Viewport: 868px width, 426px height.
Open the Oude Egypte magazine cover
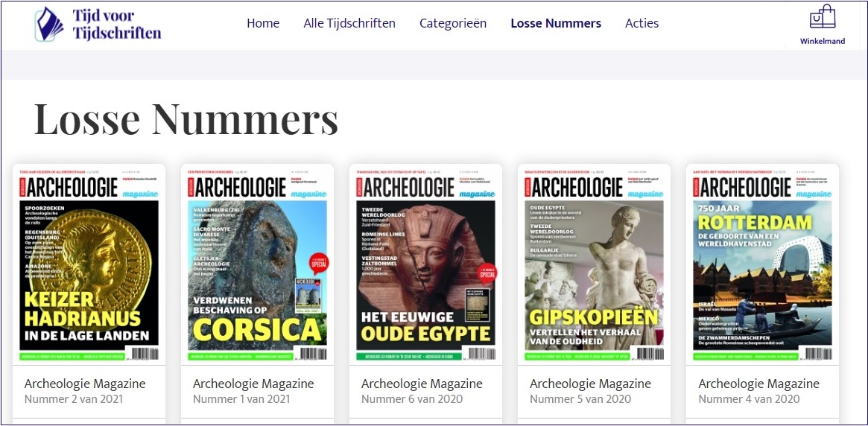(x=425, y=264)
